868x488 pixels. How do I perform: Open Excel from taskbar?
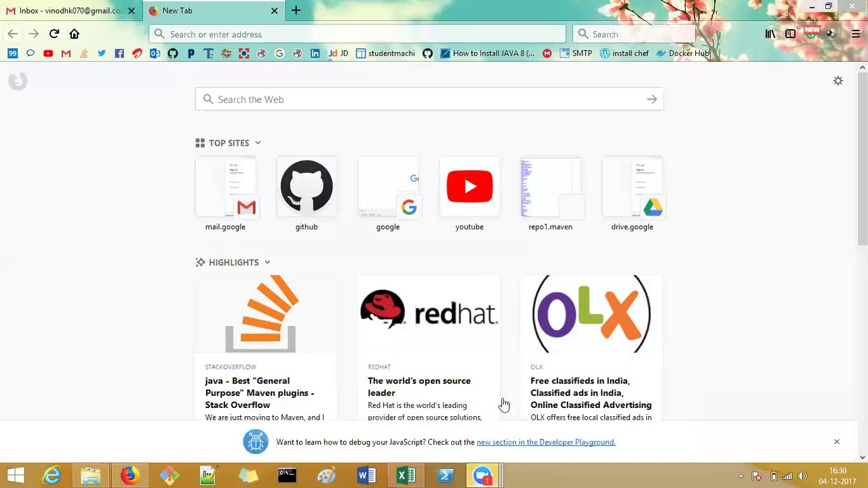(406, 476)
